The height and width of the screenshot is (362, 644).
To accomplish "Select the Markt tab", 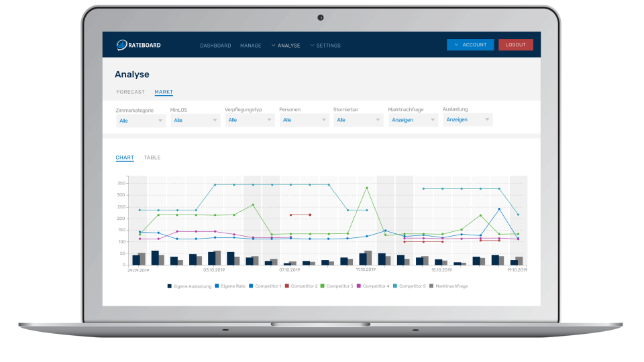I will (x=164, y=92).
